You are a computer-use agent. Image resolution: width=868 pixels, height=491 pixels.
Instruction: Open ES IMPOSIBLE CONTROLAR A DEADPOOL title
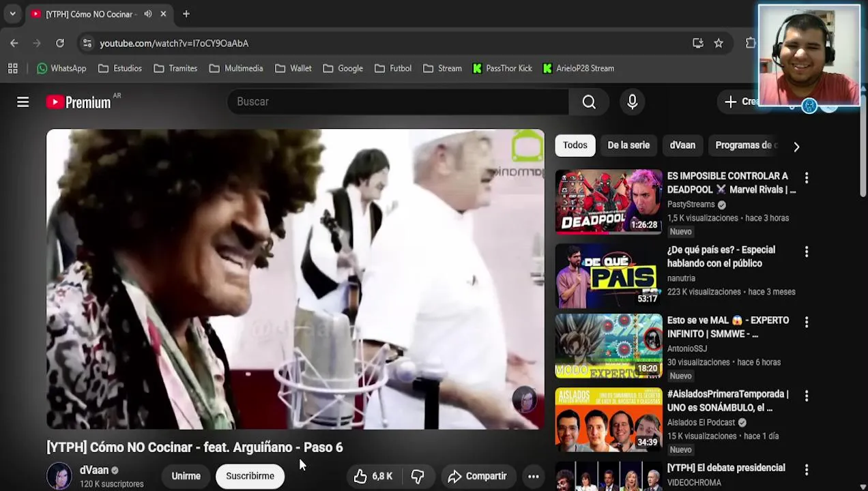732,183
